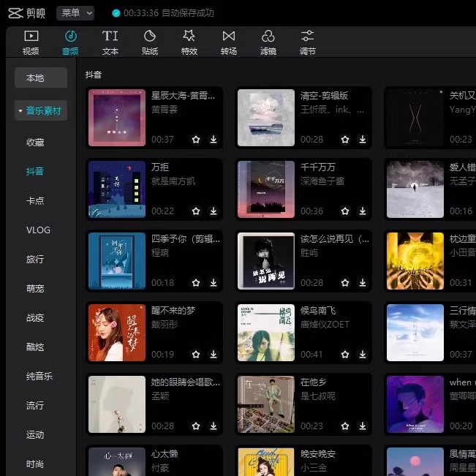Viewport: 476px width, 476px height.
Task: Preview the 三行情 white sky cover
Action: (x=415, y=333)
